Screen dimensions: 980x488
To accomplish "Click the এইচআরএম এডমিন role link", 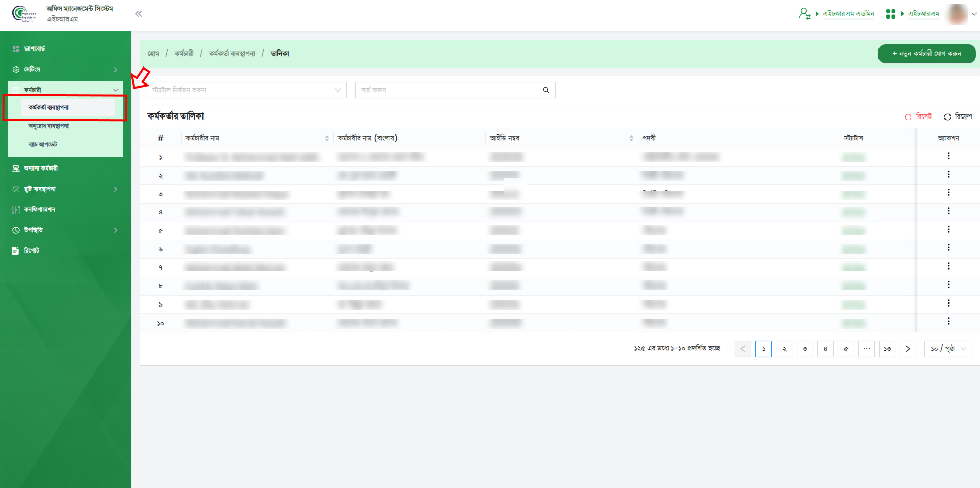I will (849, 14).
